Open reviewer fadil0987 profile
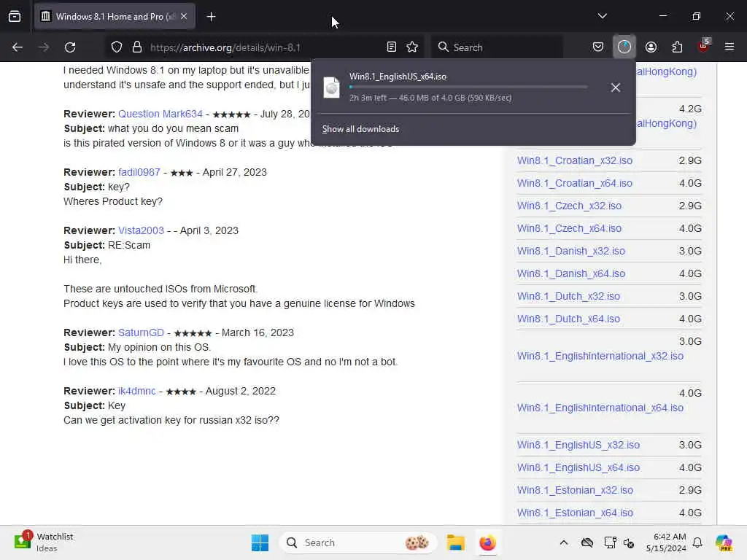The image size is (747, 560). pos(139,172)
